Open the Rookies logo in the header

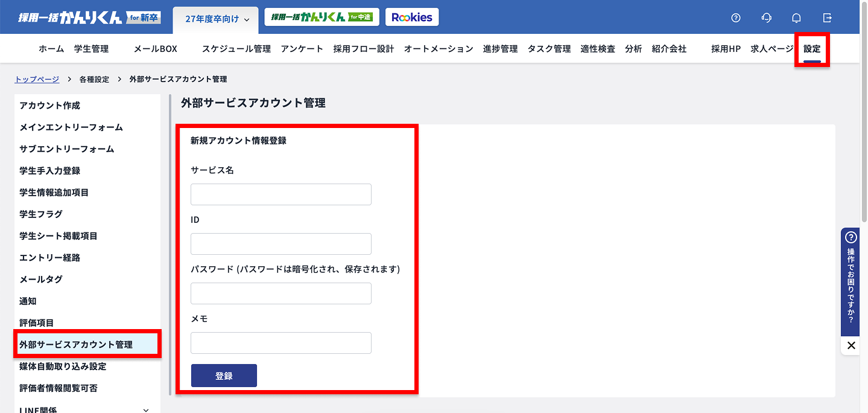[412, 17]
